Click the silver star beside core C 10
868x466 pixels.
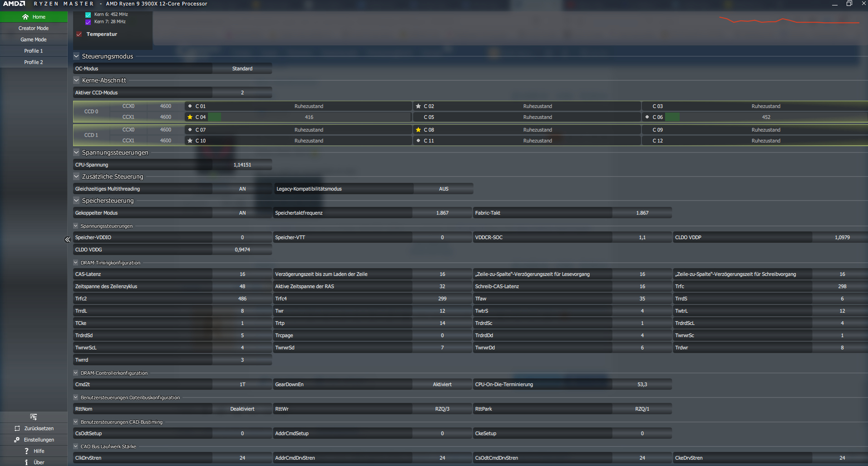[x=190, y=141]
